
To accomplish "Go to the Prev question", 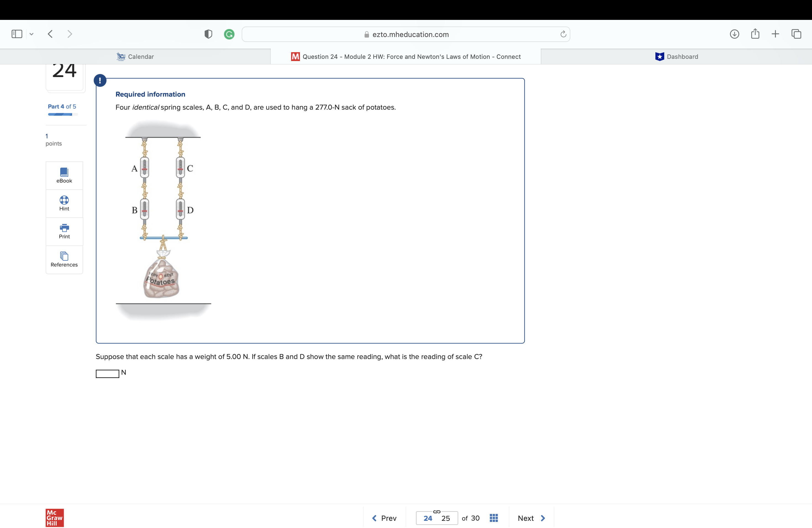I will click(x=384, y=518).
